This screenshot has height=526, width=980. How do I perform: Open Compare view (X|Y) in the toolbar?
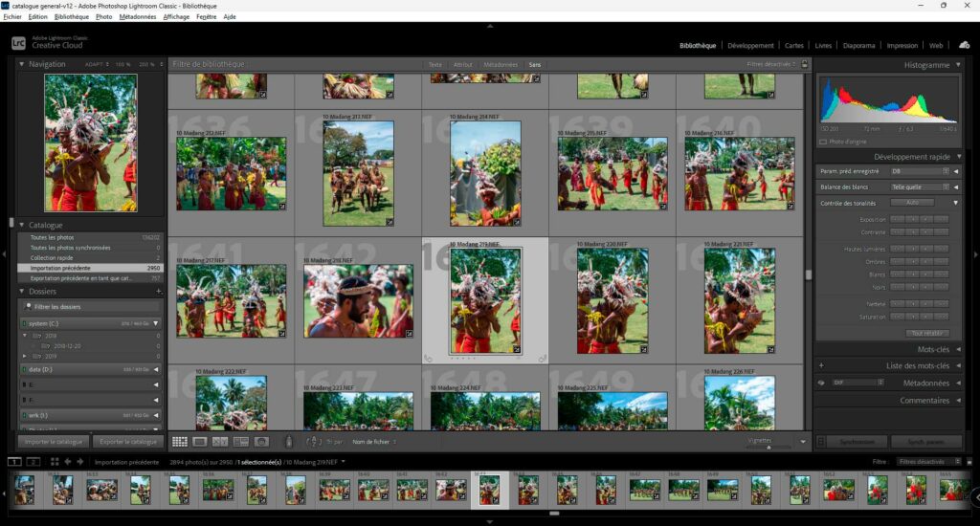(220, 442)
